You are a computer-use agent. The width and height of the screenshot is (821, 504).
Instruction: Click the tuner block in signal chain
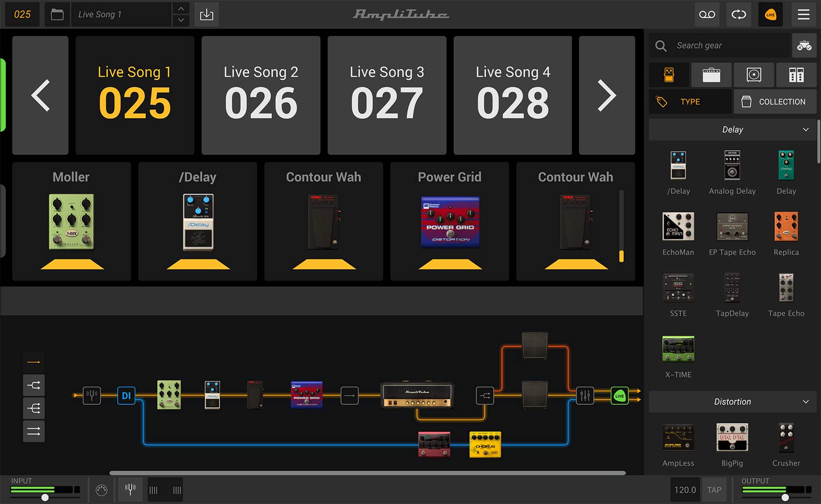[x=91, y=395]
